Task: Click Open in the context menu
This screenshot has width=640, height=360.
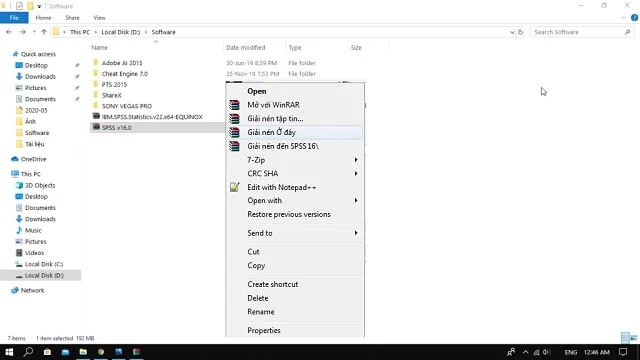Action: (x=294, y=91)
